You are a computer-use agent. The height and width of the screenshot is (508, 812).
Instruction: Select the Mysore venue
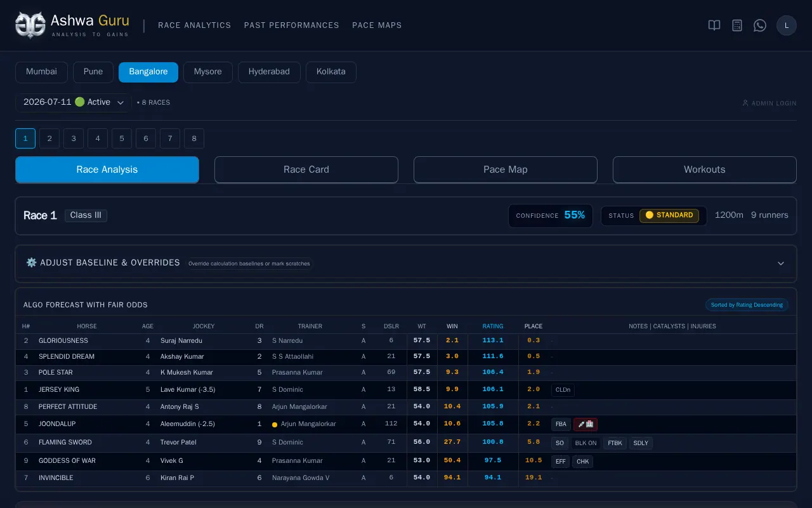coord(208,72)
